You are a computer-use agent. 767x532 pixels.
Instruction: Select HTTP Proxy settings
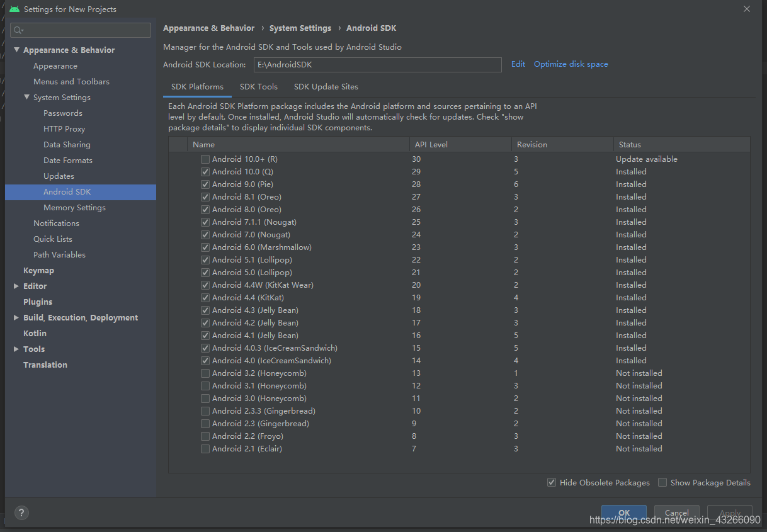[x=64, y=129]
